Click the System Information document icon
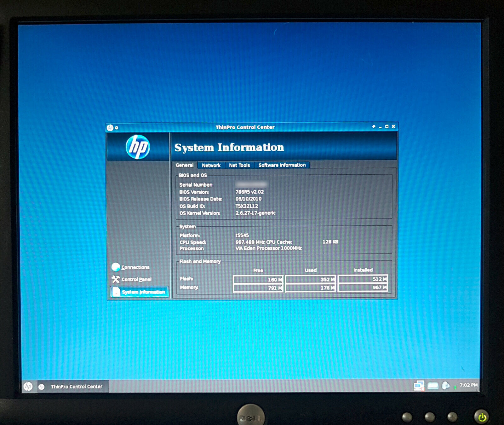 click(x=116, y=292)
